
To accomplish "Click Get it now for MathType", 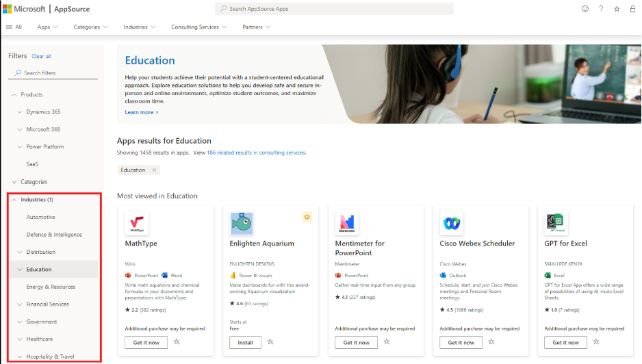I will [x=146, y=343].
